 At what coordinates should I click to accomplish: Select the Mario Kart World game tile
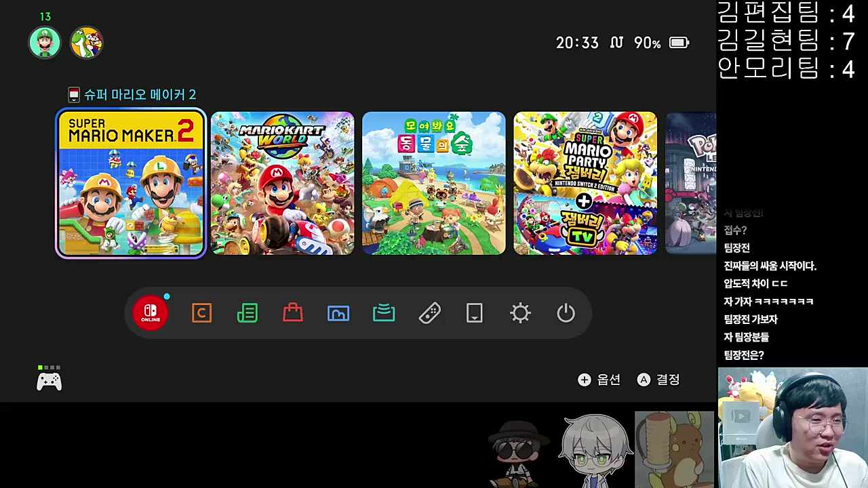click(x=282, y=184)
